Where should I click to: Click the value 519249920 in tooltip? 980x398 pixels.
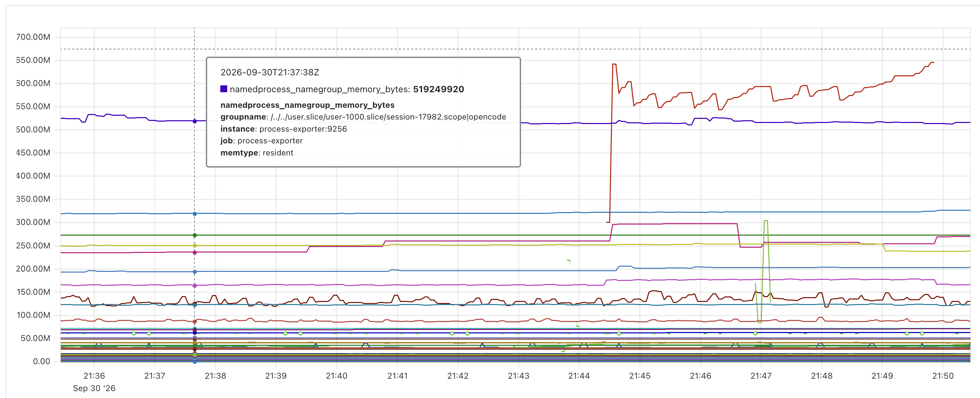[438, 89]
